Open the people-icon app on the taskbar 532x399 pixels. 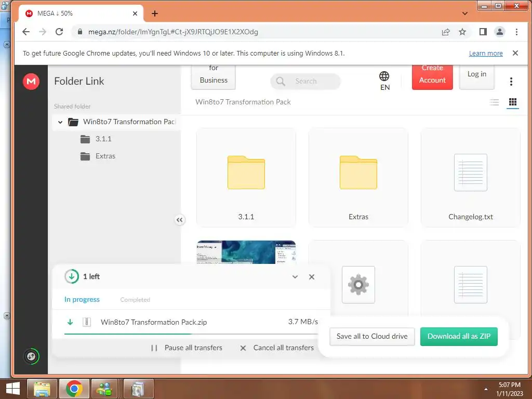(104, 389)
